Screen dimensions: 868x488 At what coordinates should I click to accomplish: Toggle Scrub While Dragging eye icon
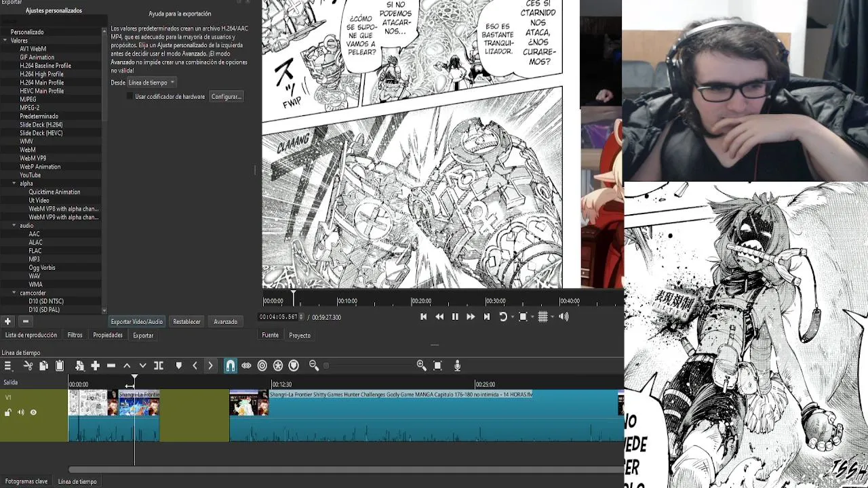pyautogui.click(x=246, y=365)
